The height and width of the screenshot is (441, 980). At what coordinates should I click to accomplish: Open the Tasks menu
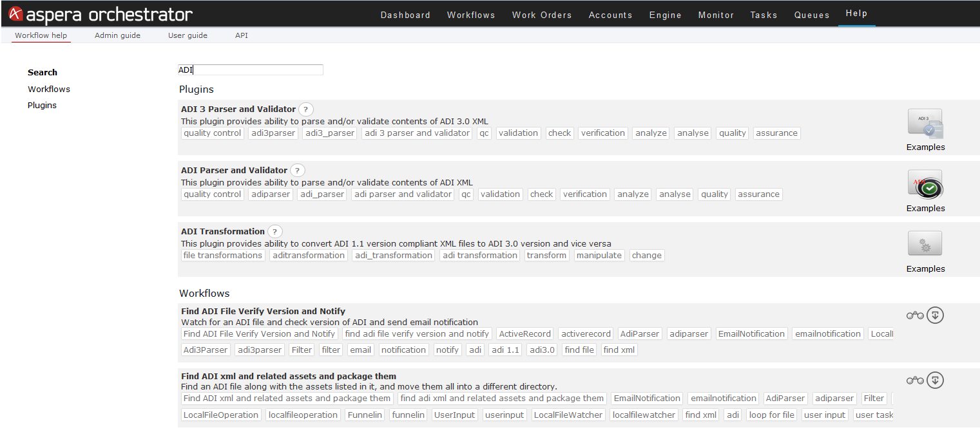click(x=764, y=15)
